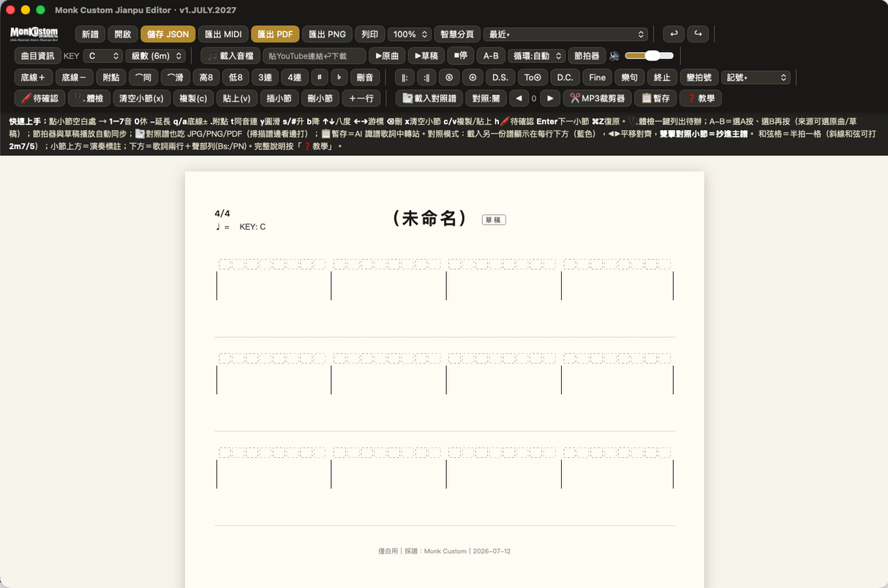Click 匯出 PNG
This screenshot has height=588, width=888.
327,34
